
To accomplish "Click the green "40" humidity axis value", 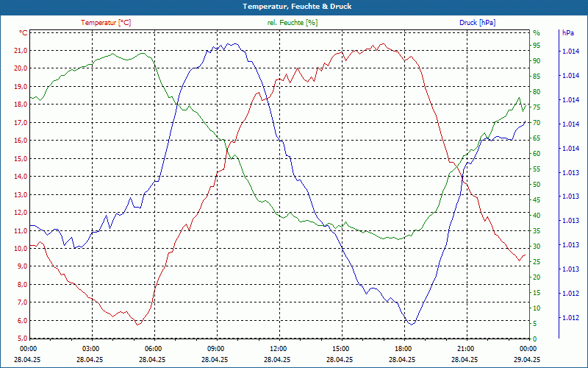I will 537,216.
